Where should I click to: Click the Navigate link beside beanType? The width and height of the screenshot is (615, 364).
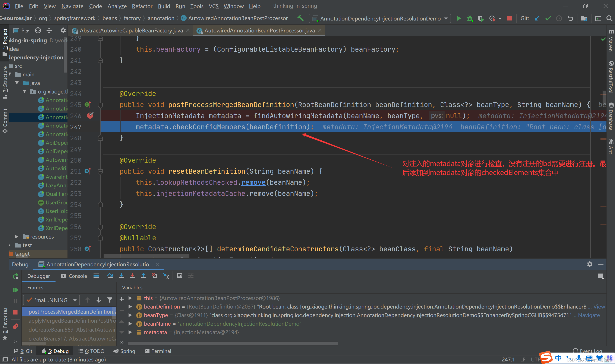(589, 315)
